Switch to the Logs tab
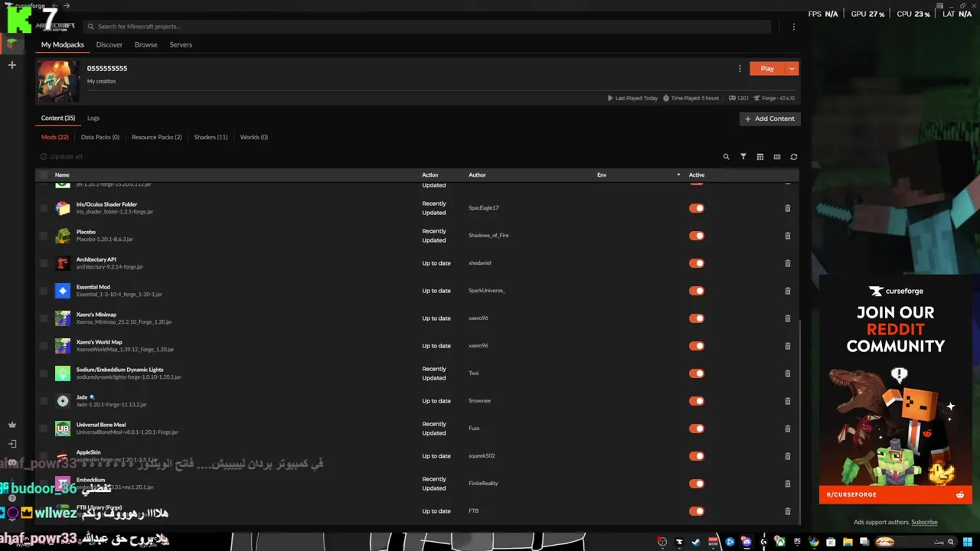 pos(93,118)
